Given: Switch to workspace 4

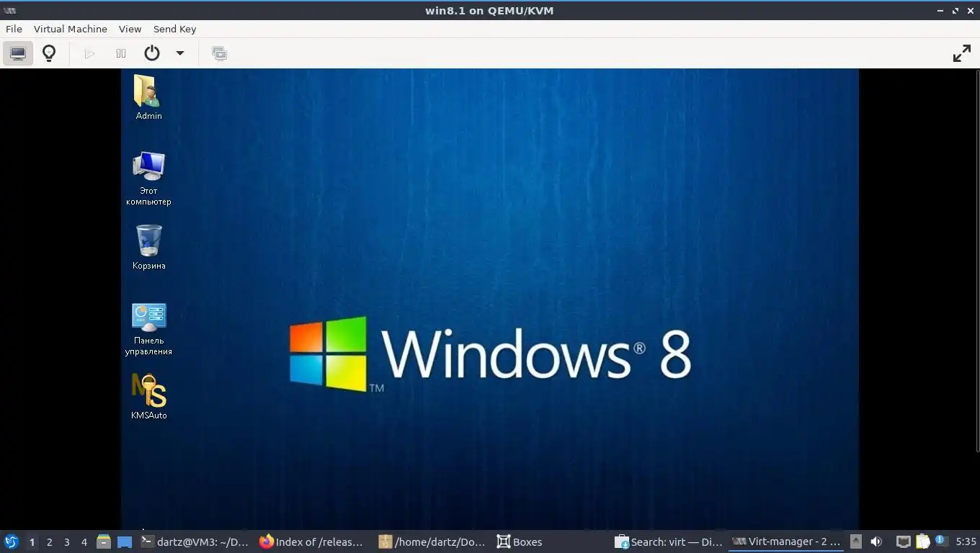Looking at the screenshot, I should point(84,541).
